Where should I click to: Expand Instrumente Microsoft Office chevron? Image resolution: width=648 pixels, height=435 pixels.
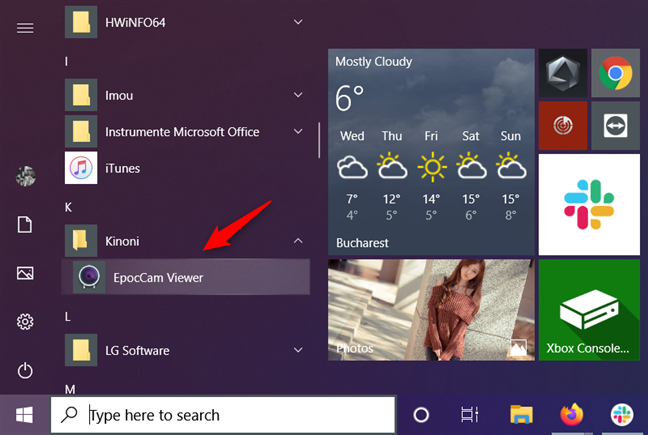point(298,131)
